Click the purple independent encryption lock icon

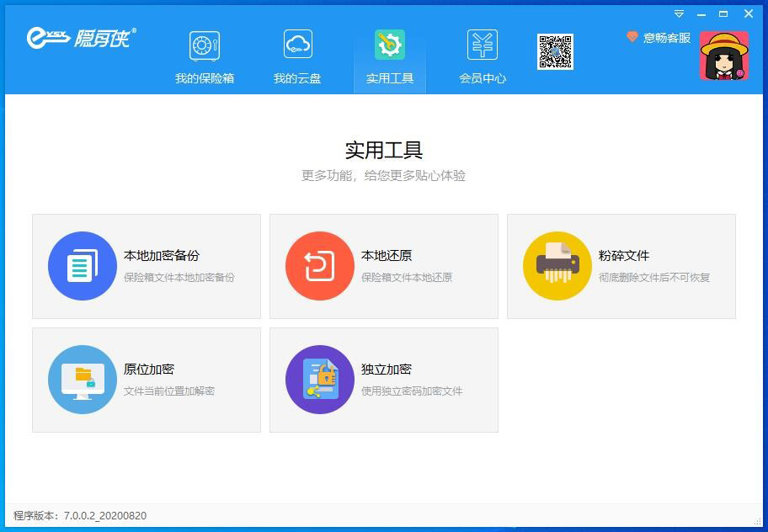click(x=320, y=380)
